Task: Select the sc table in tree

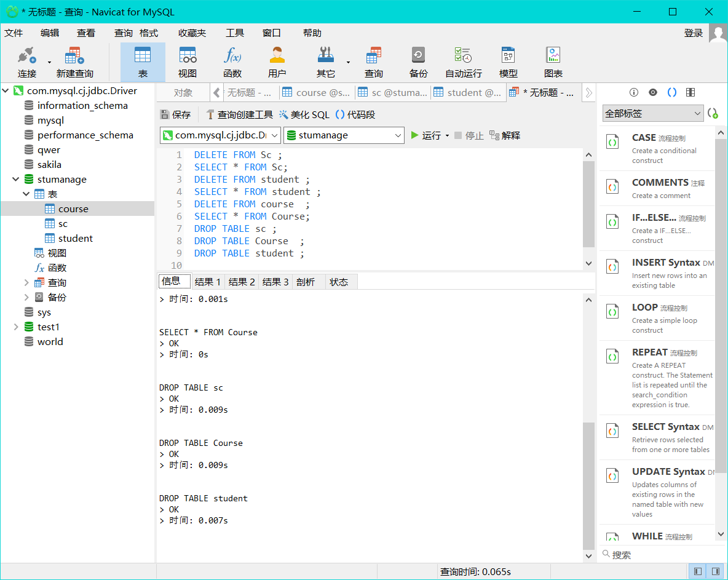Action: tap(63, 224)
